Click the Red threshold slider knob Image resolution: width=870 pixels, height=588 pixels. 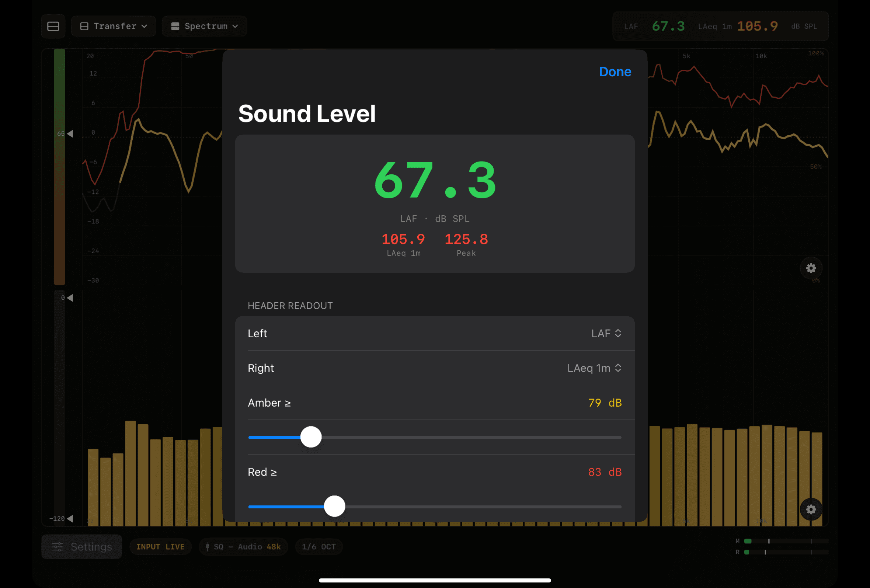334,506
